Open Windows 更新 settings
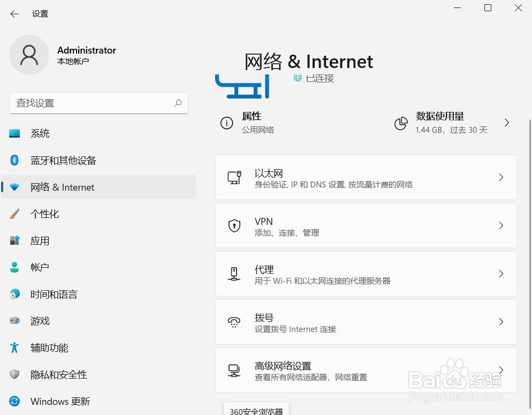 point(98,401)
